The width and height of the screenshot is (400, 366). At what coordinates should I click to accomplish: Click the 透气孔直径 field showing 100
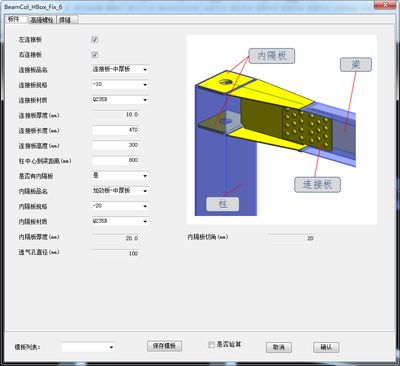click(115, 253)
